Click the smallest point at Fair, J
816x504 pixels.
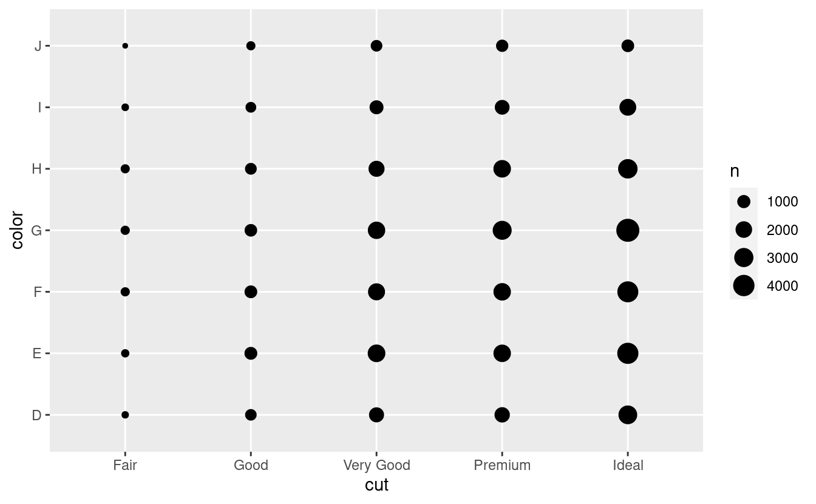[125, 46]
